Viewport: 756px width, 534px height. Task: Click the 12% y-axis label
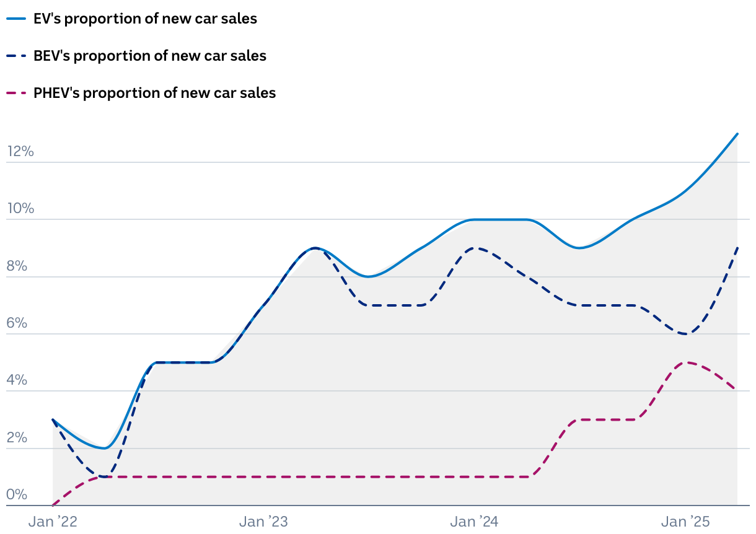[x=20, y=152]
